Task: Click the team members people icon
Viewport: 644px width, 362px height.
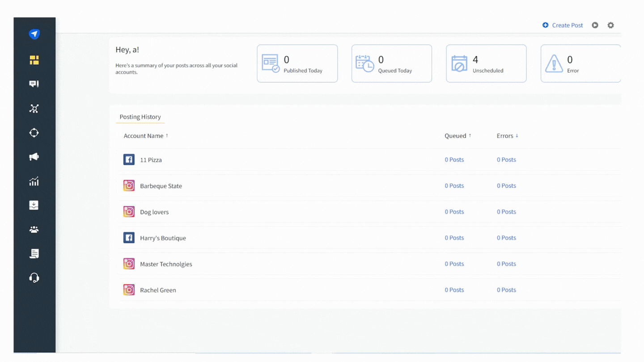Action: coord(34,229)
